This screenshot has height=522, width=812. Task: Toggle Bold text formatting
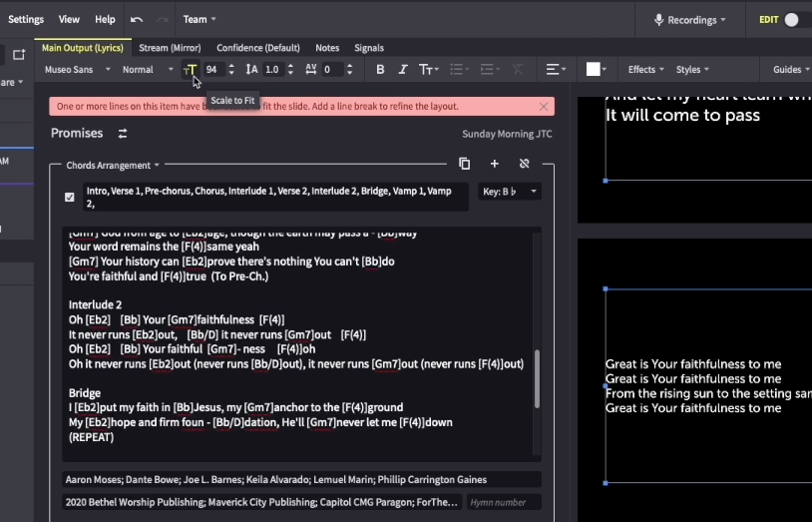pos(380,70)
